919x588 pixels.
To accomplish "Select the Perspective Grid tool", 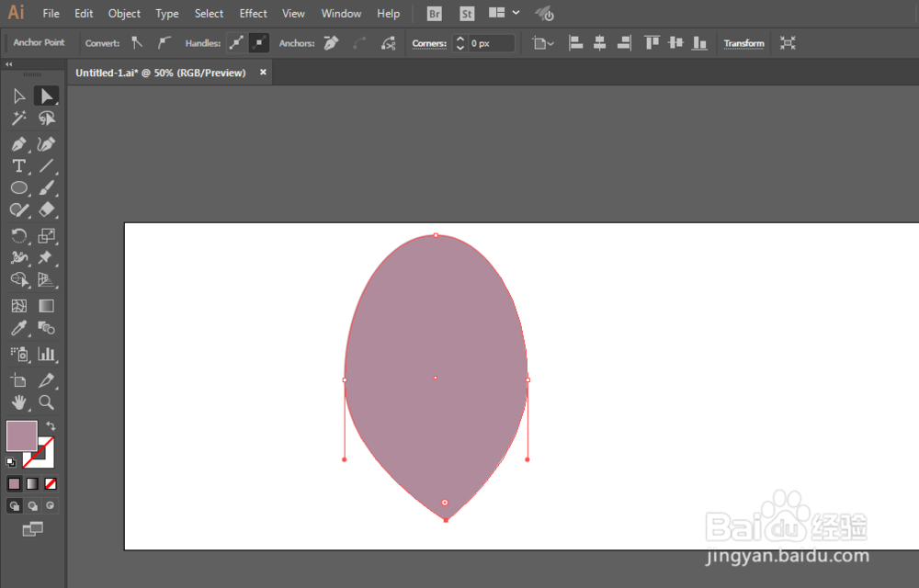I will (46, 280).
